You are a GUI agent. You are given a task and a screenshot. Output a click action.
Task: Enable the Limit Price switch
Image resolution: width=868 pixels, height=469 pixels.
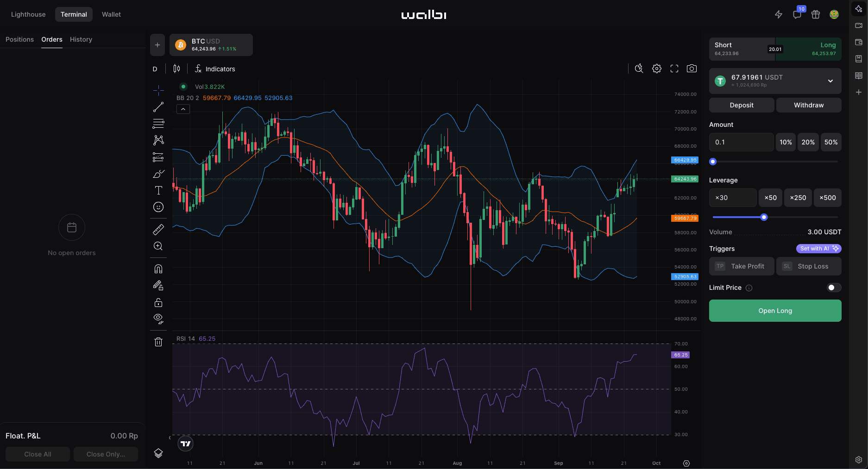pyautogui.click(x=834, y=288)
